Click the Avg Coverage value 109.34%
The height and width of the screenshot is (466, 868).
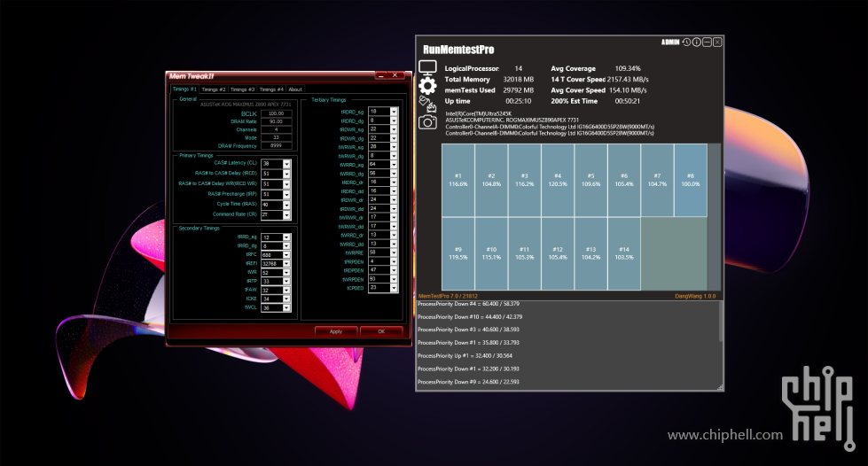pyautogui.click(x=628, y=68)
